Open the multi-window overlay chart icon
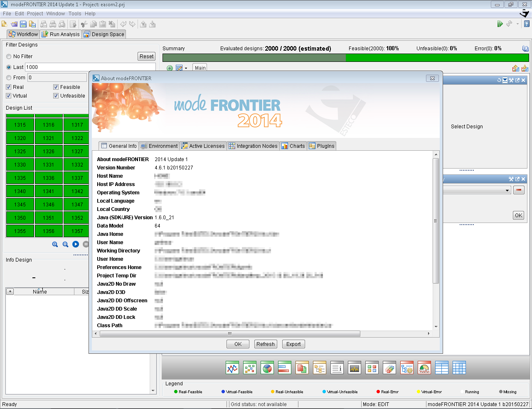Screen dimensions: 532x409 (x=389, y=368)
